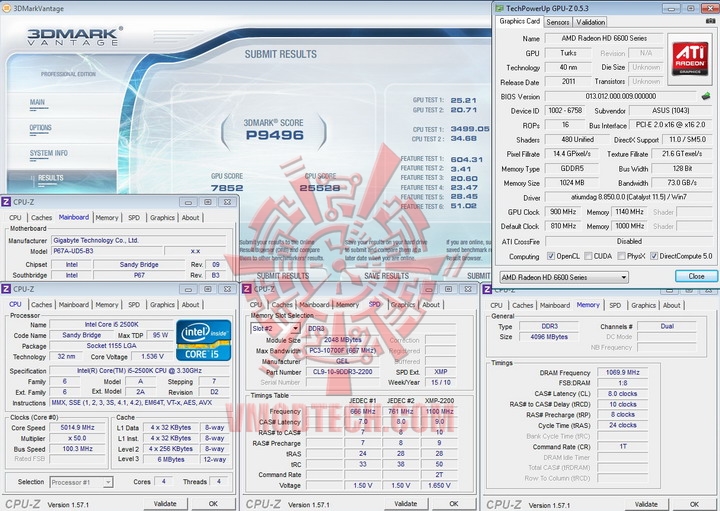Click the CPU-Z Mainboard window title icon

tap(6, 202)
